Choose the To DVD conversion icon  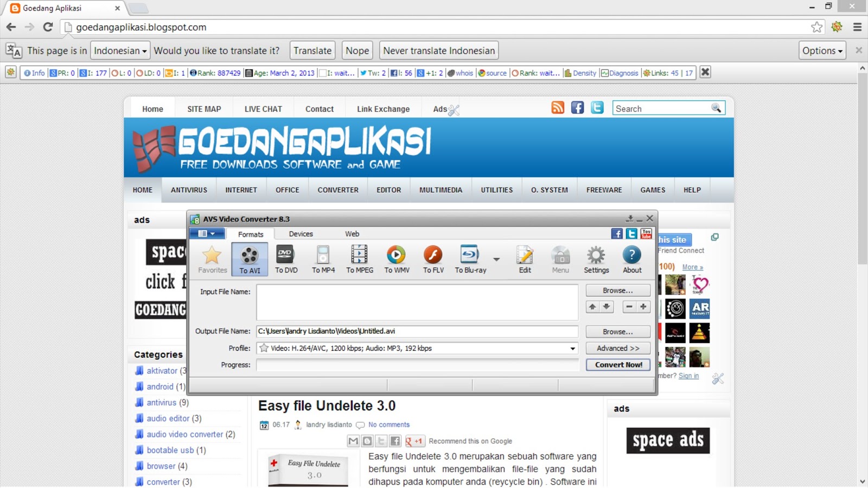click(286, 259)
